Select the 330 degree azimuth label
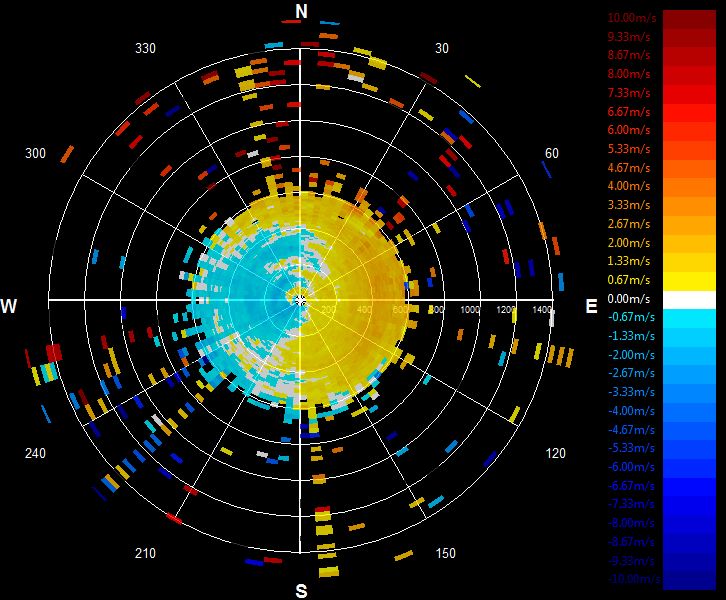Viewport: 726px width, 600px height. pyautogui.click(x=145, y=48)
